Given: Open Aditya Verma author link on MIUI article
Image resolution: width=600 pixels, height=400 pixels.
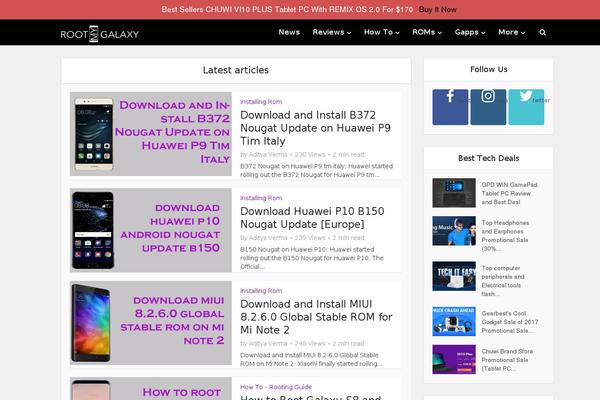Looking at the screenshot, I should click(268, 343).
